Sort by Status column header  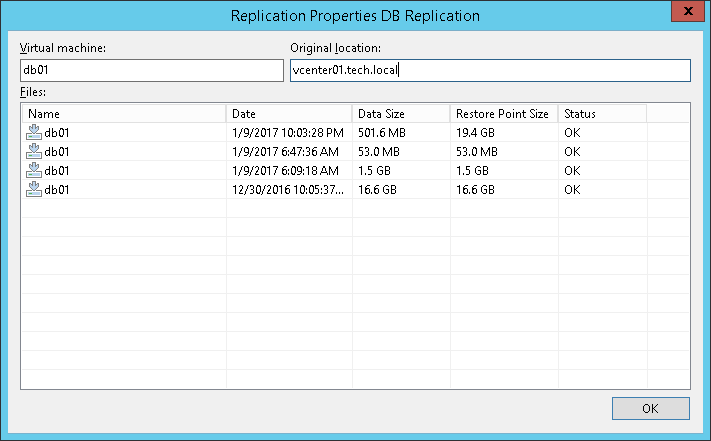602,114
